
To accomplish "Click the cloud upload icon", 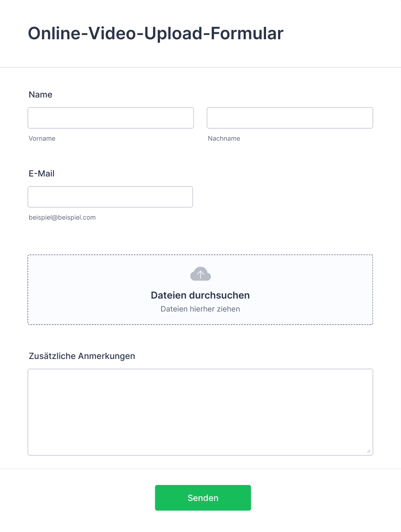I will click(200, 274).
